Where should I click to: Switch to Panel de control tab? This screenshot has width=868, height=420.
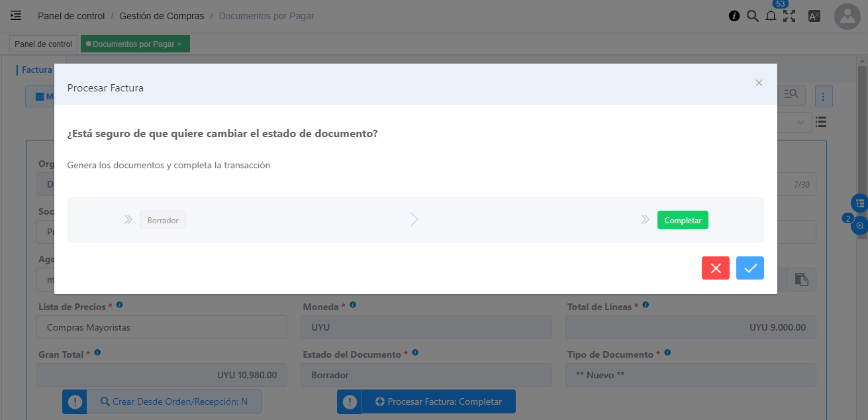coord(43,44)
